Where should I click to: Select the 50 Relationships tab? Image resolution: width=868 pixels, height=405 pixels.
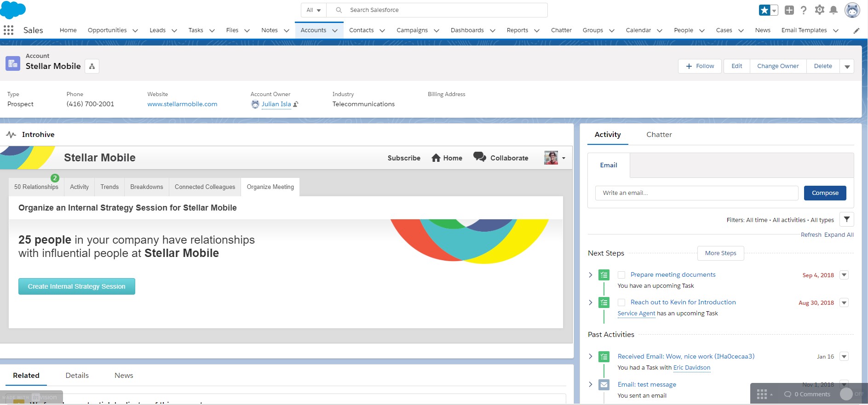pos(36,187)
